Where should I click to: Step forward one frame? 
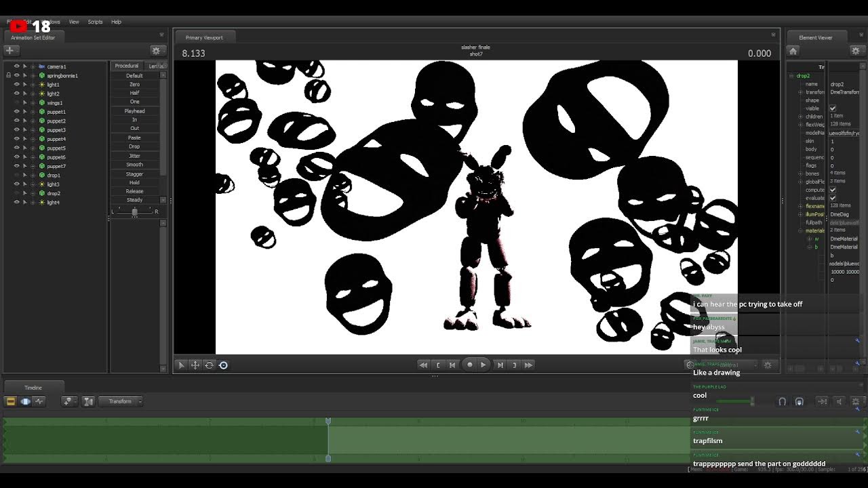click(x=500, y=365)
